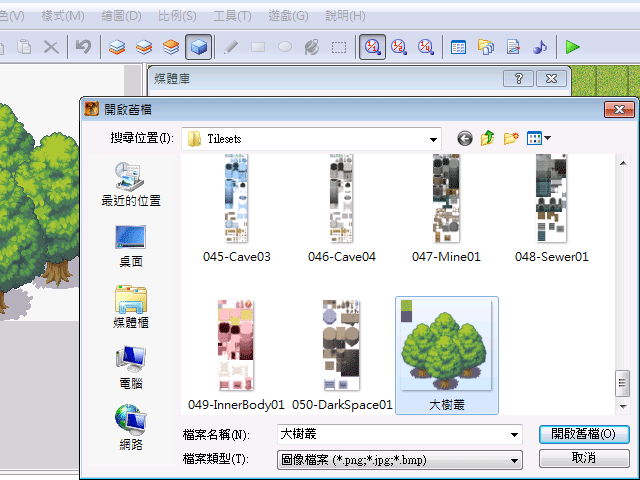The height and width of the screenshot is (480, 640).
Task: Click the paste clipboard toolbar icon
Action: [24, 47]
